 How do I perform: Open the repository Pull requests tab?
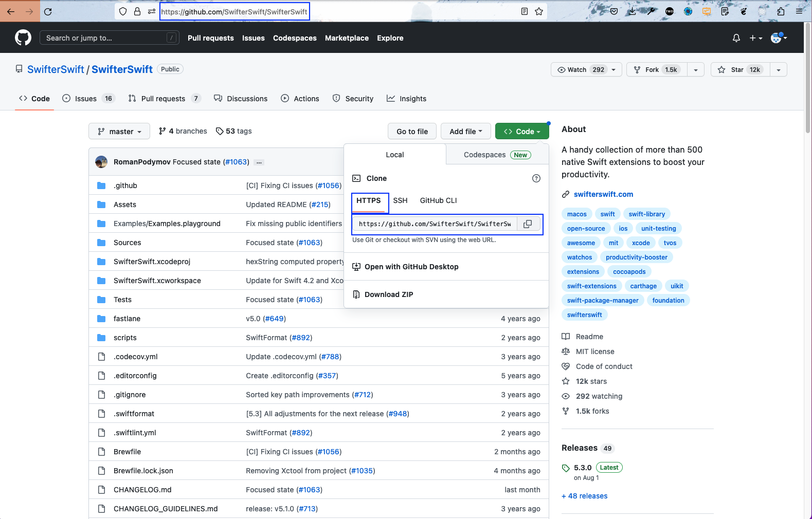pyautogui.click(x=164, y=99)
